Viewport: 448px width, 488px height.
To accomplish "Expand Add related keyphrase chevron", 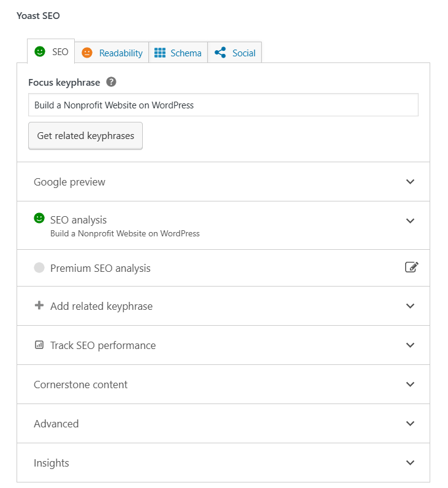I will 410,306.
